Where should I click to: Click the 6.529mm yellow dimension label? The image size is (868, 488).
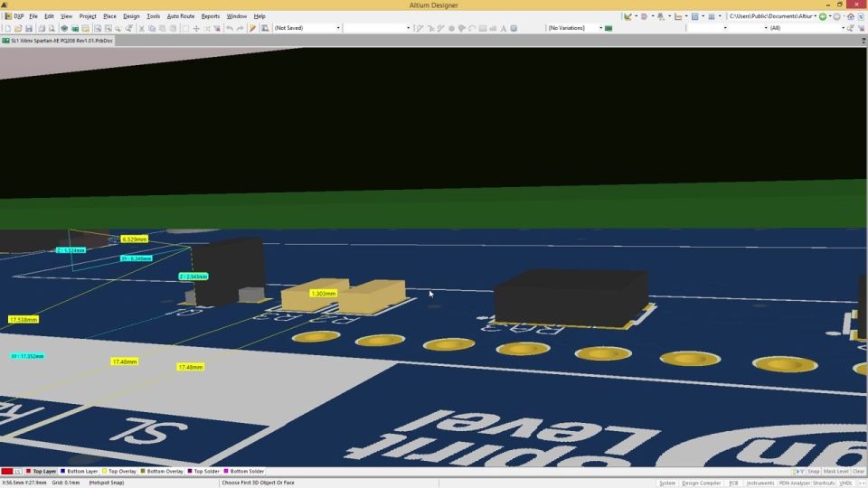tap(135, 239)
